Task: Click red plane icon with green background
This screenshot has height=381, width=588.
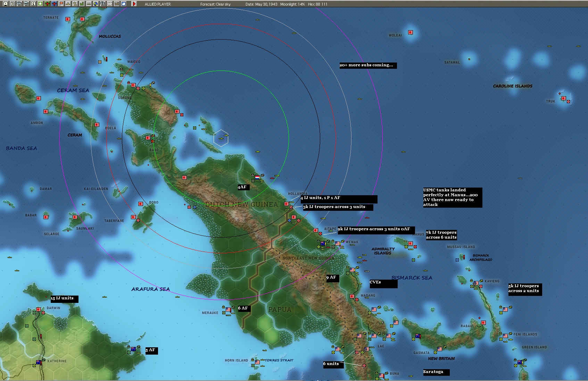Action: coord(47,4)
